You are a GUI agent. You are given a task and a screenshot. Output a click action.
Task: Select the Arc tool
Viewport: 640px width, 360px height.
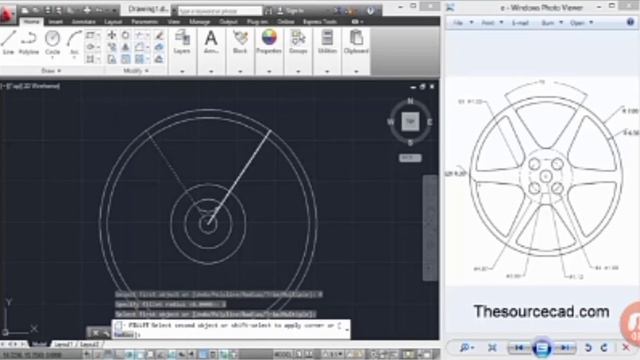pyautogui.click(x=74, y=41)
